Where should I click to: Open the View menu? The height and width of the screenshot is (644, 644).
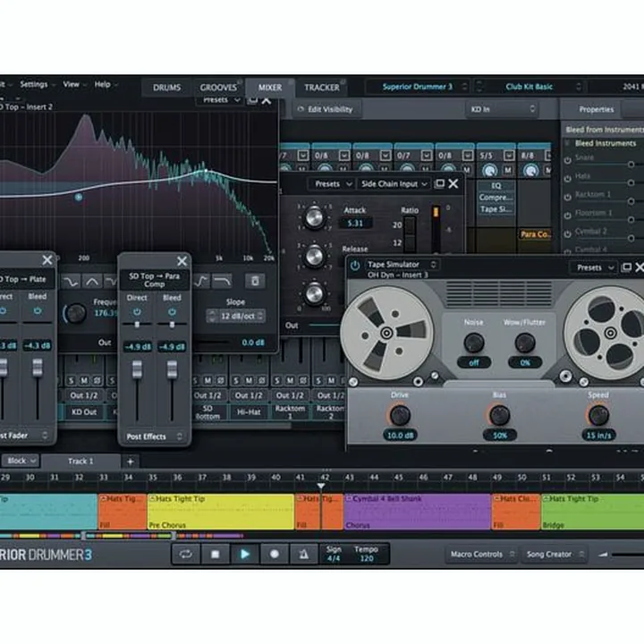coord(74,85)
